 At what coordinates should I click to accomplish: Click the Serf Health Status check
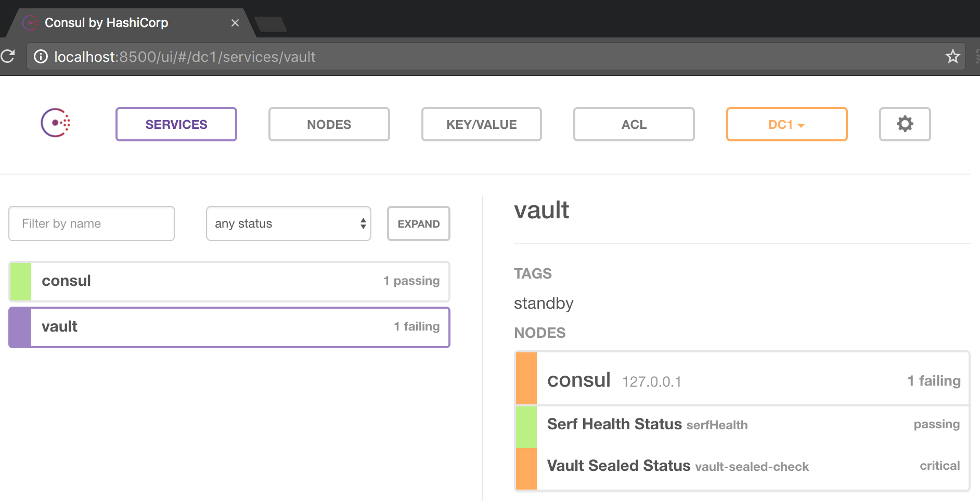pos(742,426)
